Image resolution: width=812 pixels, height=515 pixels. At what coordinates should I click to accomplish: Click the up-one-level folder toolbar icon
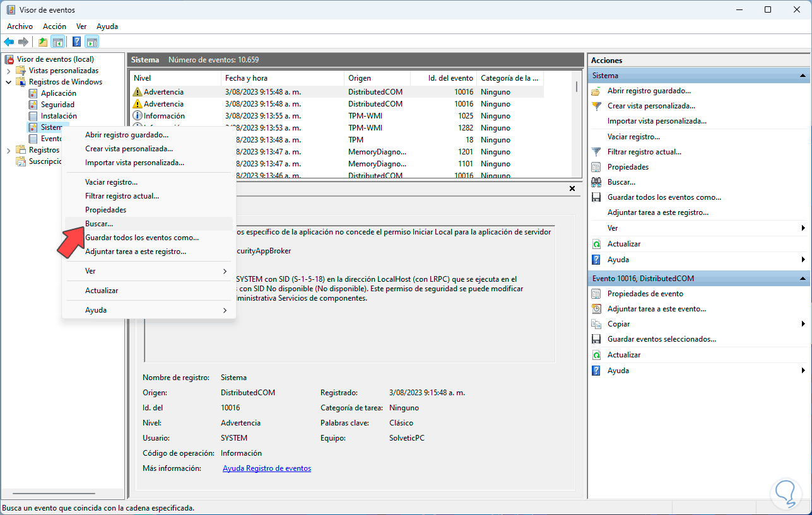[x=43, y=42]
